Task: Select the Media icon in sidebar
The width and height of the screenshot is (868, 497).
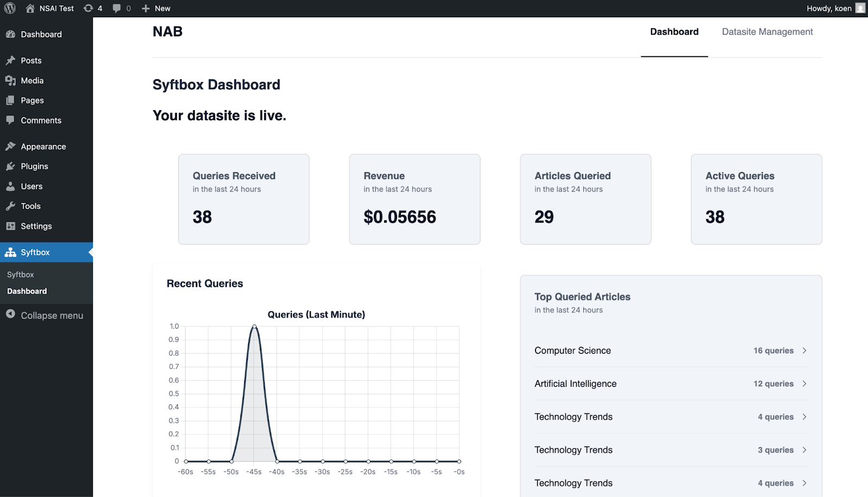Action: click(10, 80)
